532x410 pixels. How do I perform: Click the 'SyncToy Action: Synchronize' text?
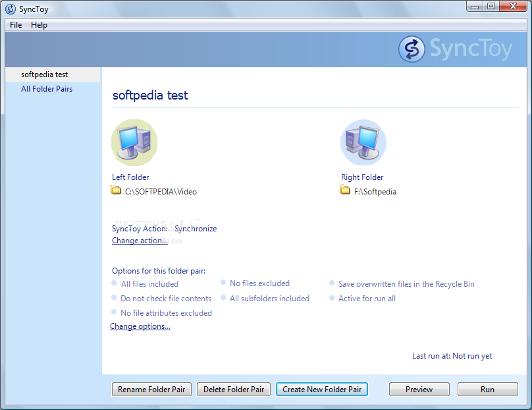(x=164, y=229)
